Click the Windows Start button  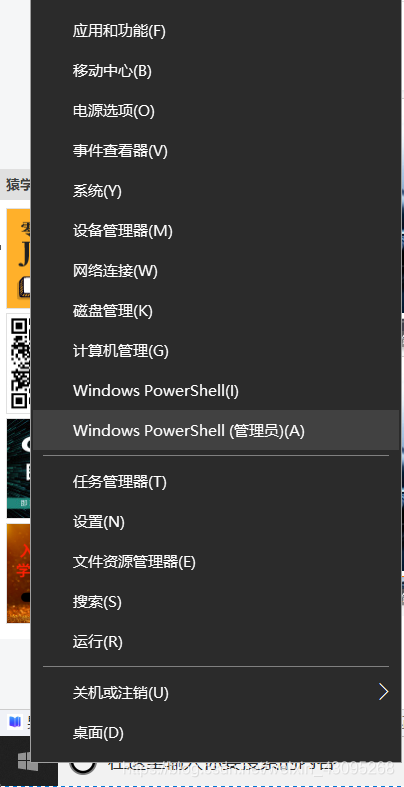[28, 761]
